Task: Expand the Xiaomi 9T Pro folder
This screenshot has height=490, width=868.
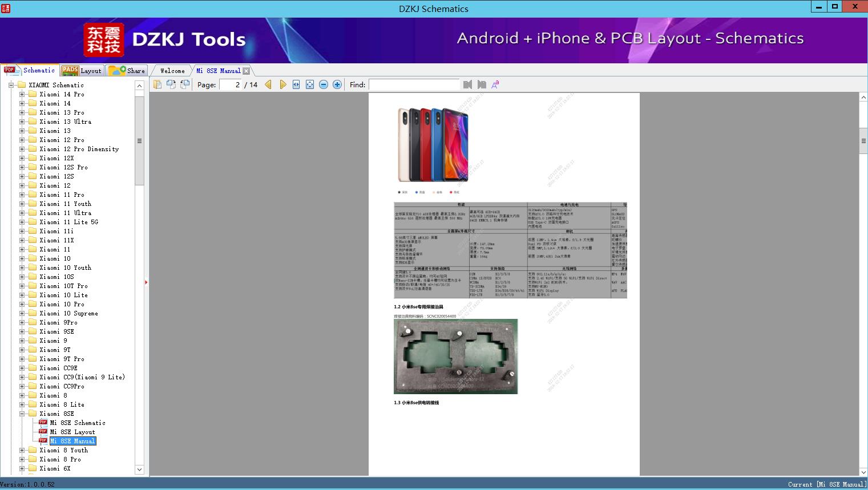Action: pos(22,359)
